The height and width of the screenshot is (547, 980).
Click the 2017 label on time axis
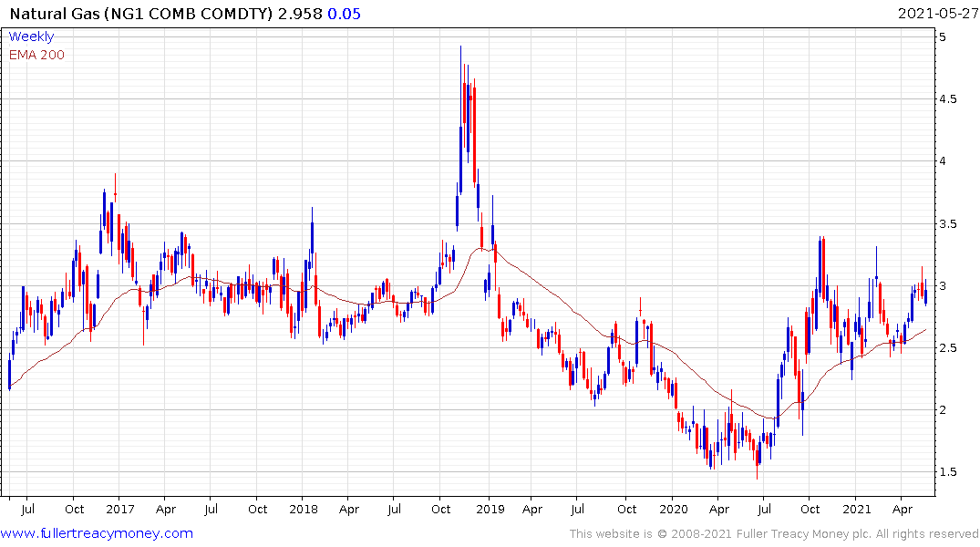[120, 509]
